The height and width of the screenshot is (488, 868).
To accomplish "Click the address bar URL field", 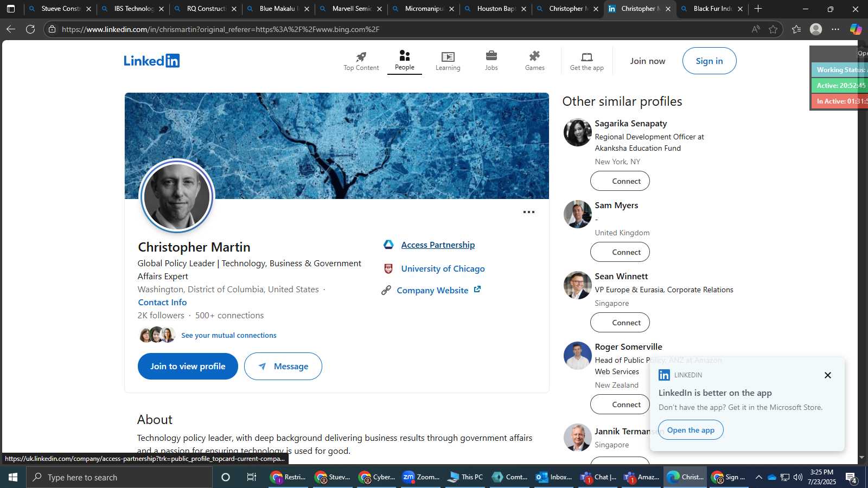I will tap(401, 29).
